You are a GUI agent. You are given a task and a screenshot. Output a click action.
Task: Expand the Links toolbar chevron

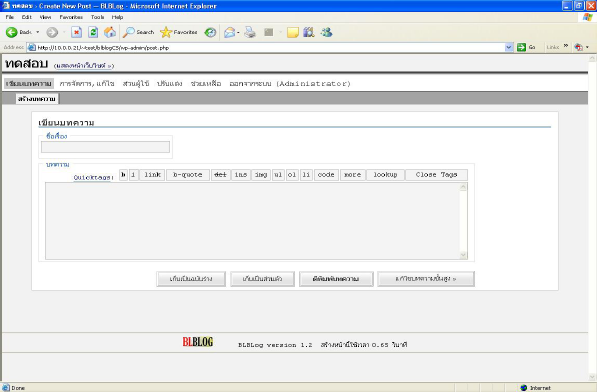tap(566, 46)
